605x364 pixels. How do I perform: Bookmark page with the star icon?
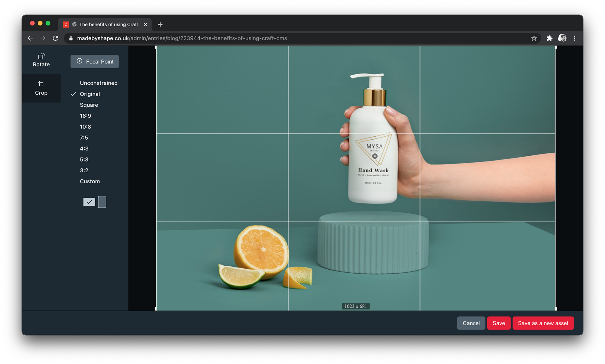coord(534,38)
